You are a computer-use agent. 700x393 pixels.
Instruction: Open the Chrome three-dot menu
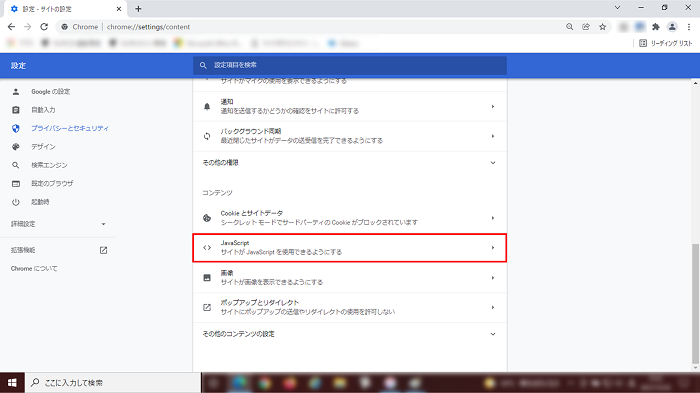tap(689, 27)
